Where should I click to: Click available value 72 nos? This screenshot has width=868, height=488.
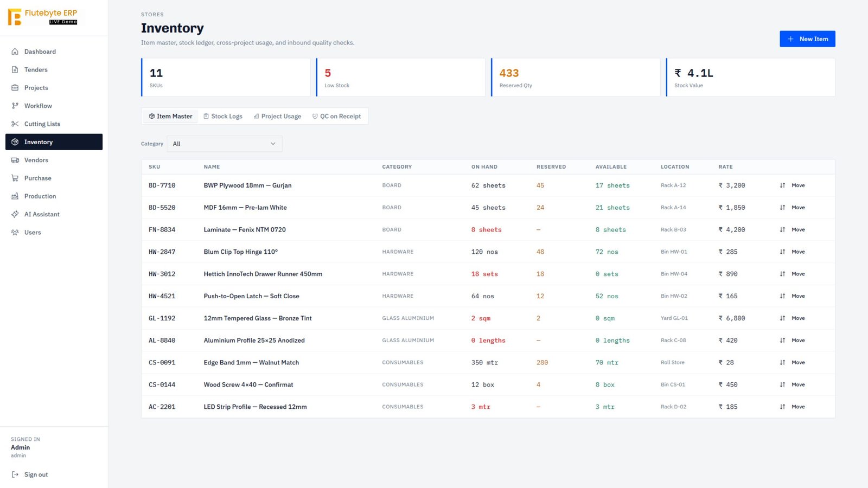pos(607,252)
